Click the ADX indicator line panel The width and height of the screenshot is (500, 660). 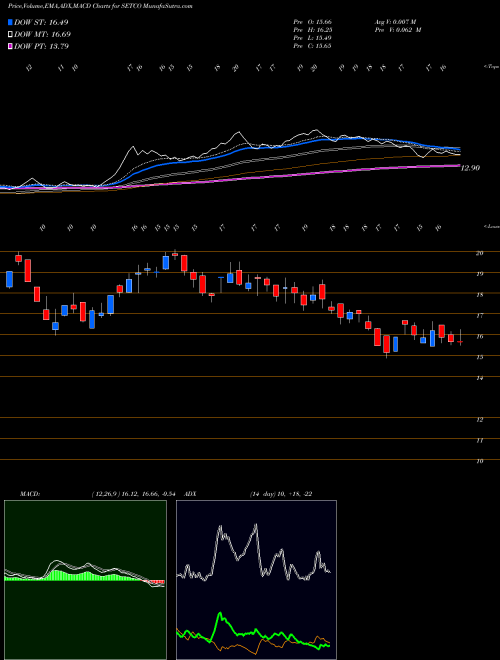coord(256,580)
